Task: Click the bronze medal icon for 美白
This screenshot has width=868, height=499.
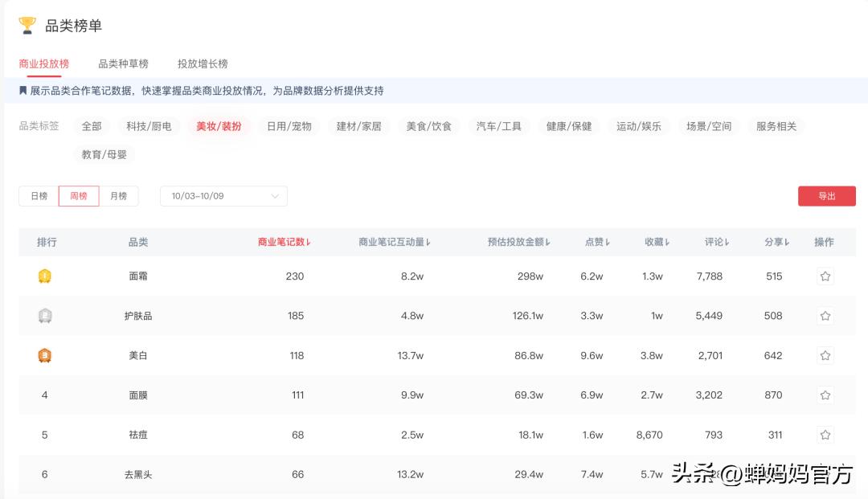Action: click(x=45, y=355)
